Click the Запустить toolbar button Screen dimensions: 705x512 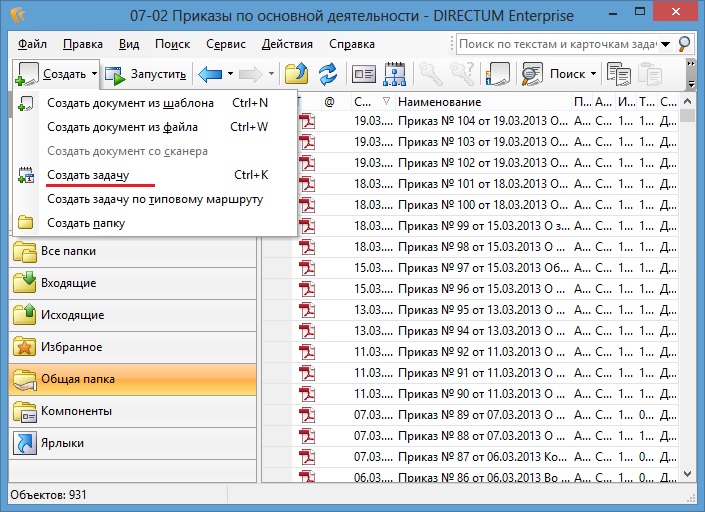146,74
